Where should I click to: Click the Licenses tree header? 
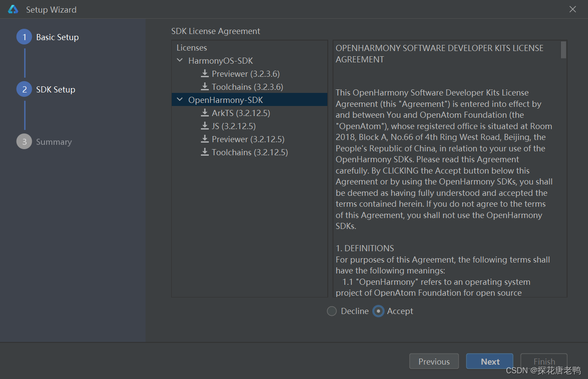(192, 48)
